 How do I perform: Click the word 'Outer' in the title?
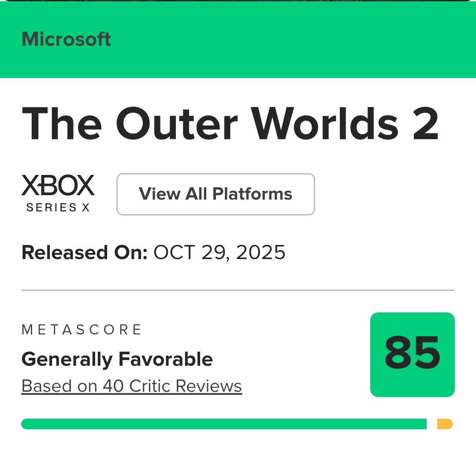(177, 124)
